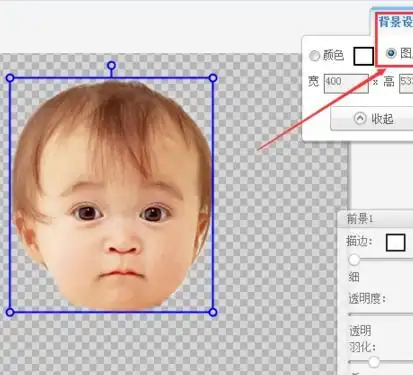Click the bottom-left selection corner handle

point(10,312)
